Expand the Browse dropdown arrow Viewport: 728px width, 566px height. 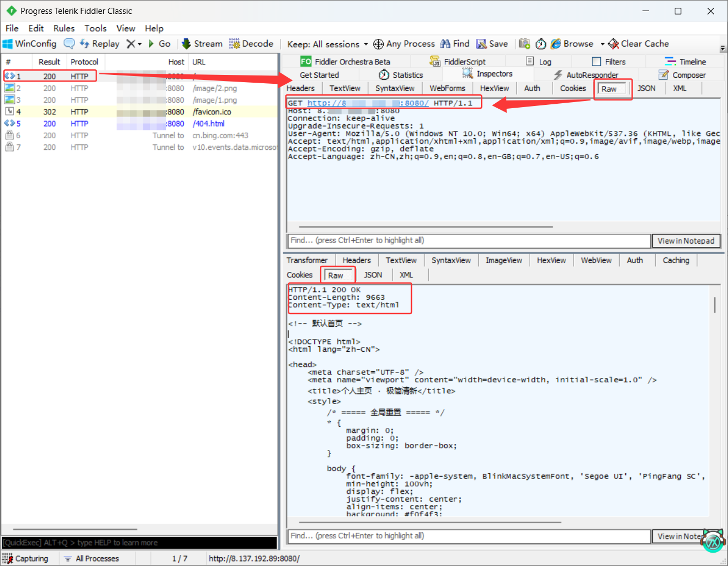[602, 44]
